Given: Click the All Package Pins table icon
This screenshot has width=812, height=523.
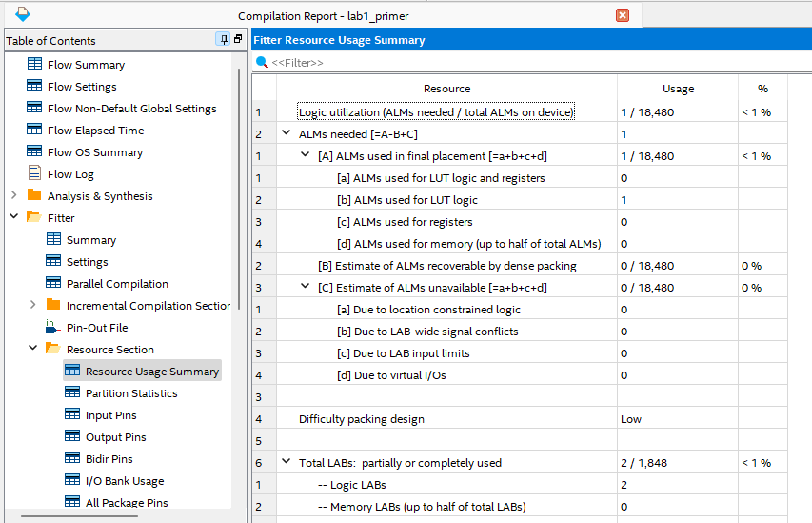Looking at the screenshot, I should click(x=72, y=501).
